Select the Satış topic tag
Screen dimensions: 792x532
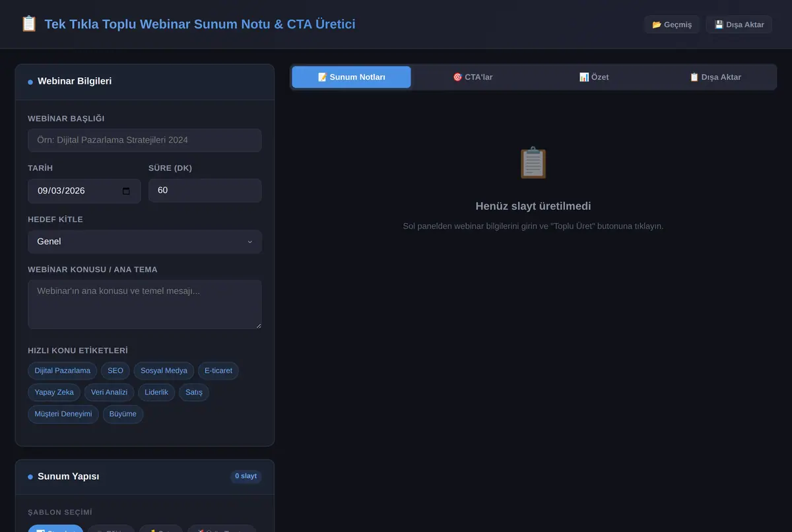[194, 393]
